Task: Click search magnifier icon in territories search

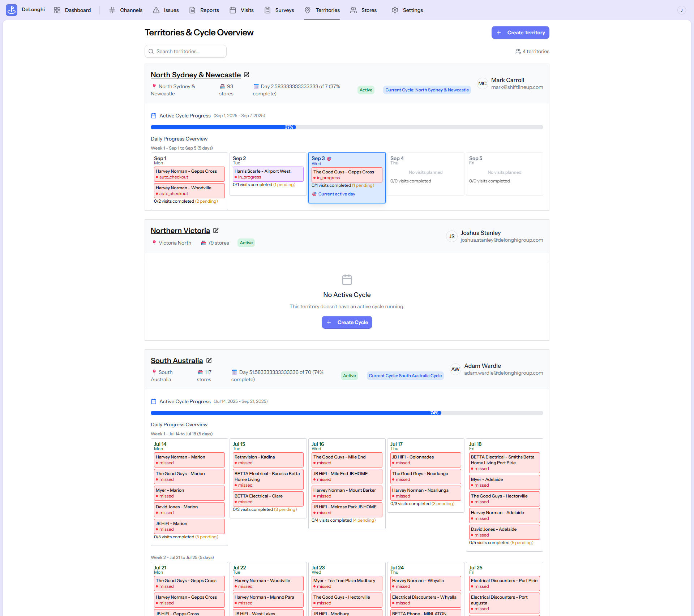Action: pos(151,51)
